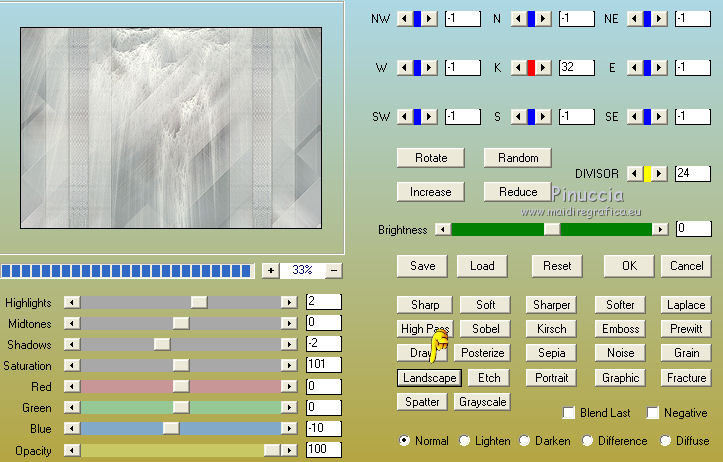The width and height of the screenshot is (723, 462).
Task: Click the Red color slider thumb
Action: (x=181, y=386)
